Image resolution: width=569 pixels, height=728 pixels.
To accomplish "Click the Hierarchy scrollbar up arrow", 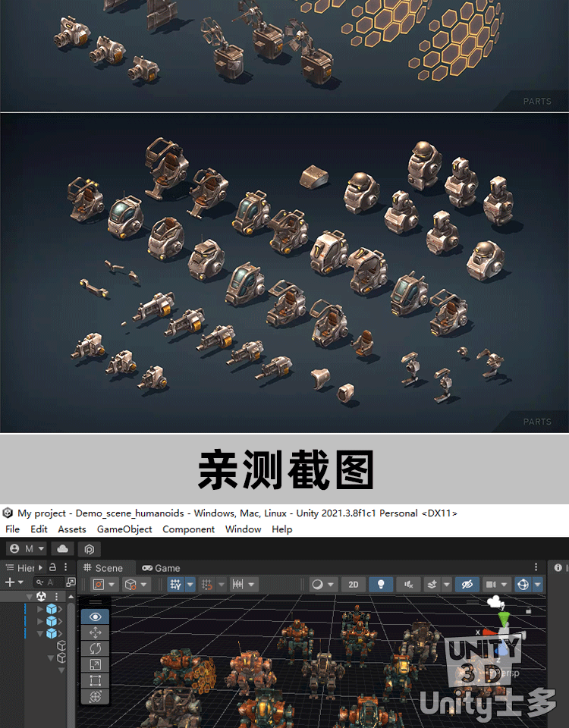I will 71,596.
